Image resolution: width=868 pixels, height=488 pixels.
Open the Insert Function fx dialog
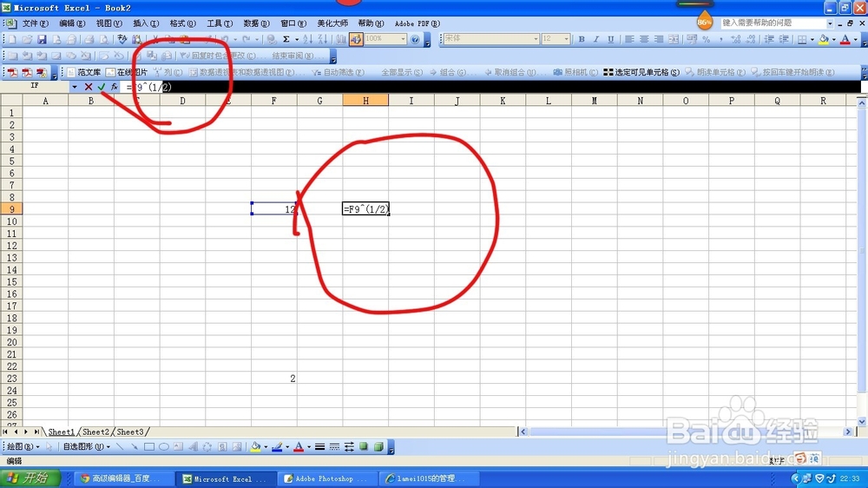pyautogui.click(x=114, y=87)
